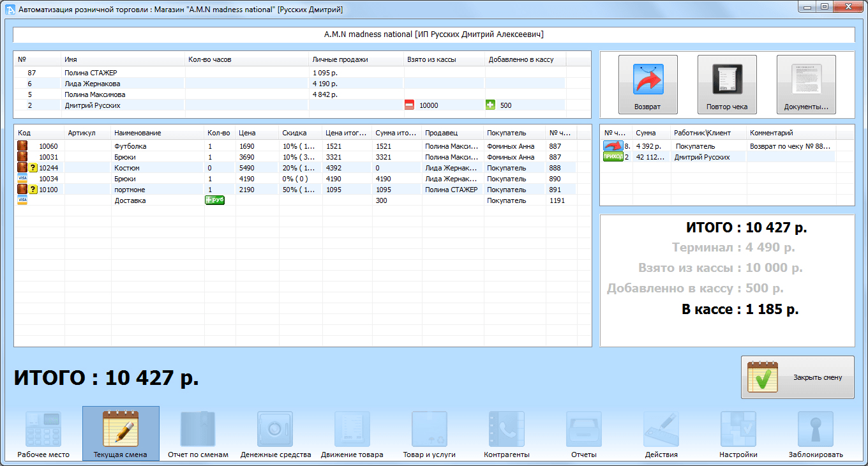Image resolution: width=868 pixels, height=466 pixels.
Task: Open Настройки settings section
Action: click(x=738, y=435)
